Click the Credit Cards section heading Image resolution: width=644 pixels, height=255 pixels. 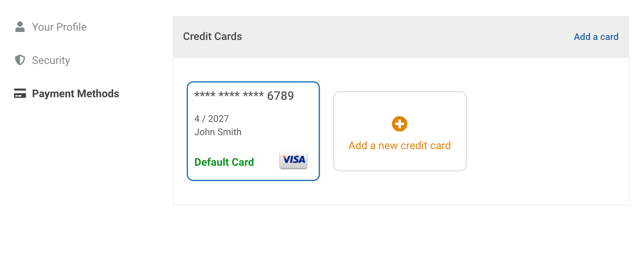[212, 36]
